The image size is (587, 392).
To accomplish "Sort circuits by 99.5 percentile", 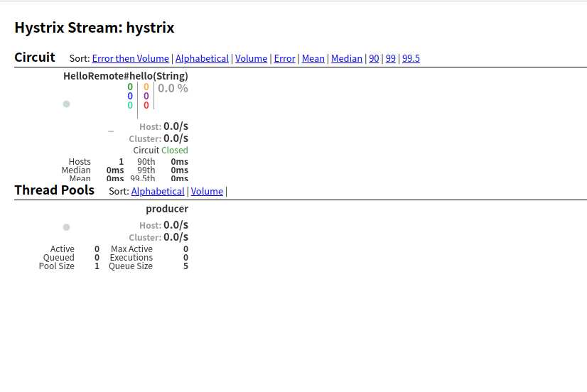I will pyautogui.click(x=411, y=58).
